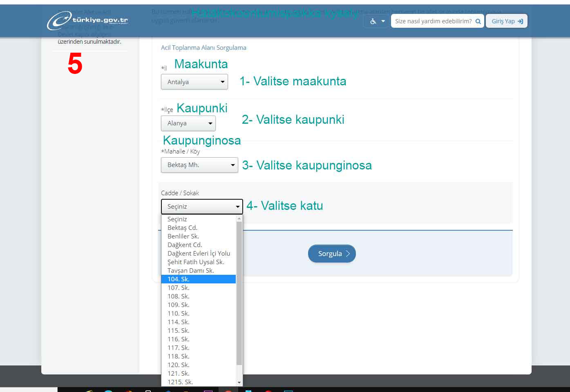Expand the Mahalle dropdown showing Bektaş Mh.
Viewport: 570px width, 392px height.
point(199,165)
